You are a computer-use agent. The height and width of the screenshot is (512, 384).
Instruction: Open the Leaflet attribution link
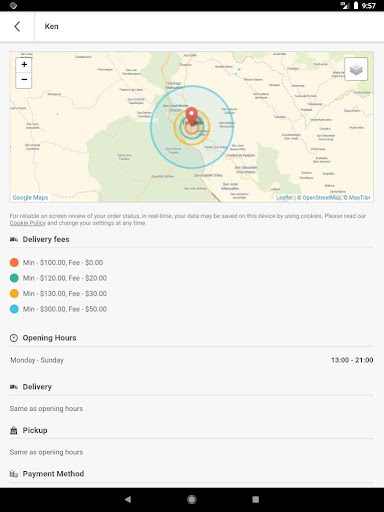(284, 197)
